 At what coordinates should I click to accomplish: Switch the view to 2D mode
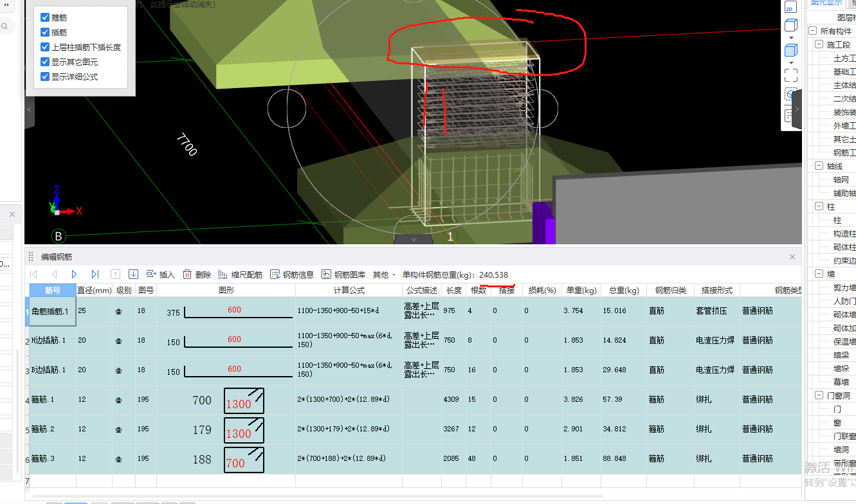pyautogui.click(x=790, y=7)
